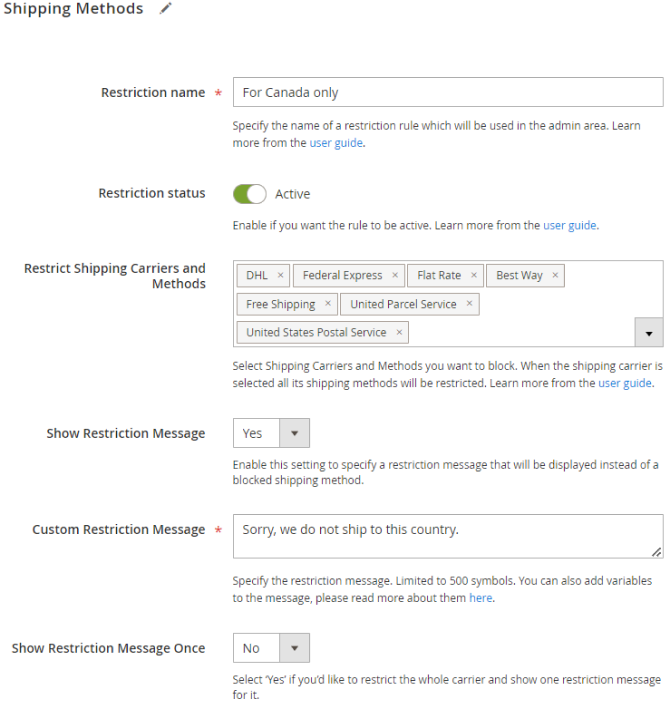Screen dimensions: 670x706
Task: Click the edit pencil icon beside Shipping Methods
Action: click(x=166, y=9)
